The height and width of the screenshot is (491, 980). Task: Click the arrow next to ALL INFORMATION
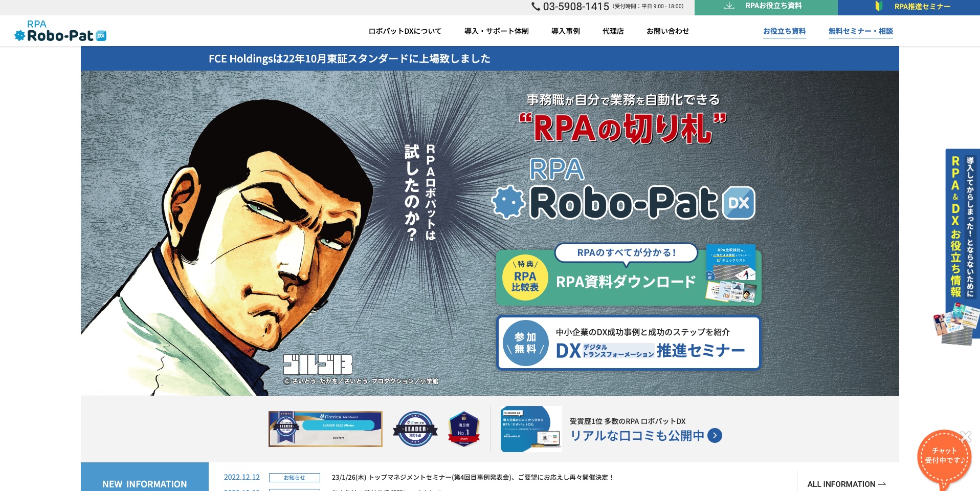(882, 484)
